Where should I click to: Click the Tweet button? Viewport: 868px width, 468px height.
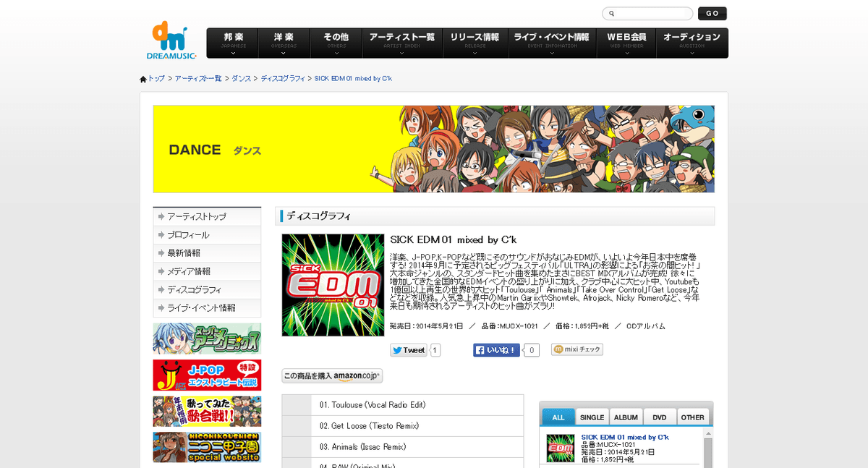point(409,350)
